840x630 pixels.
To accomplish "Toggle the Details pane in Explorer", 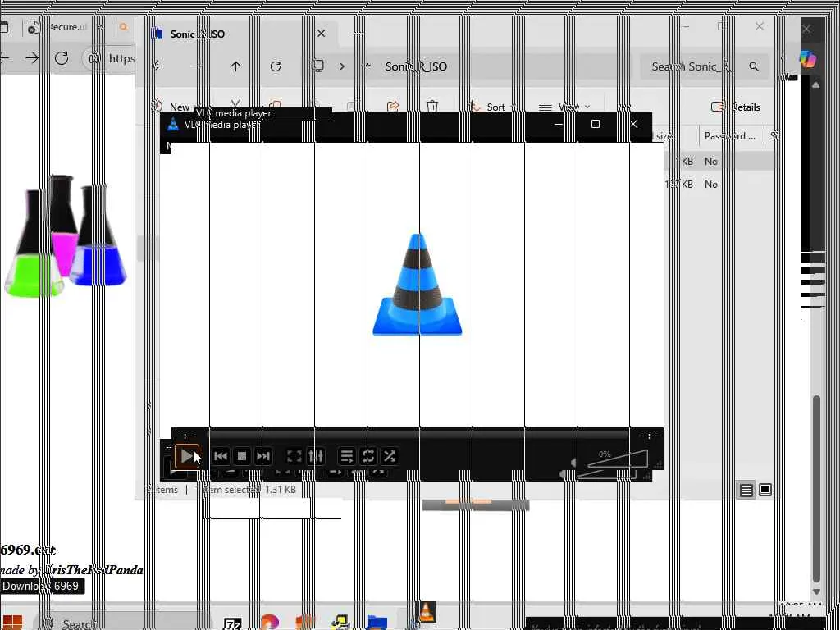I will coord(736,107).
